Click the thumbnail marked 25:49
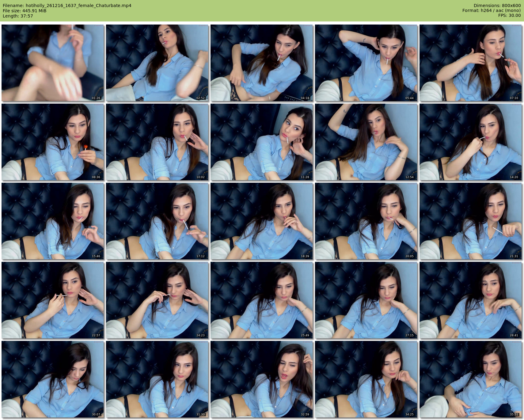Viewport: 524px width, 420px height. pyautogui.click(x=262, y=300)
